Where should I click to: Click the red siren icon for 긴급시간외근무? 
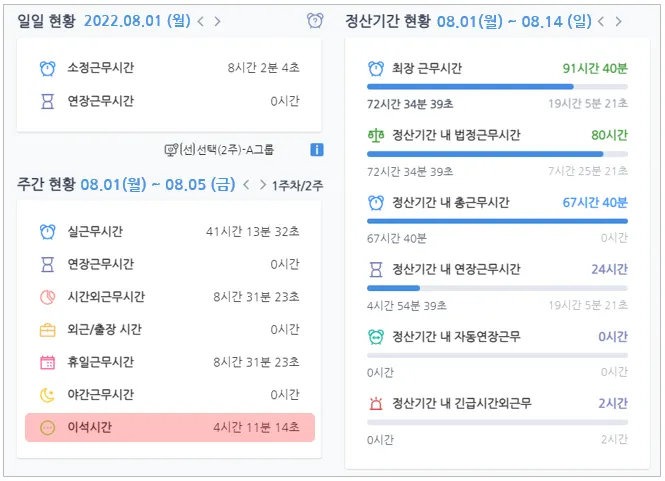[376, 403]
